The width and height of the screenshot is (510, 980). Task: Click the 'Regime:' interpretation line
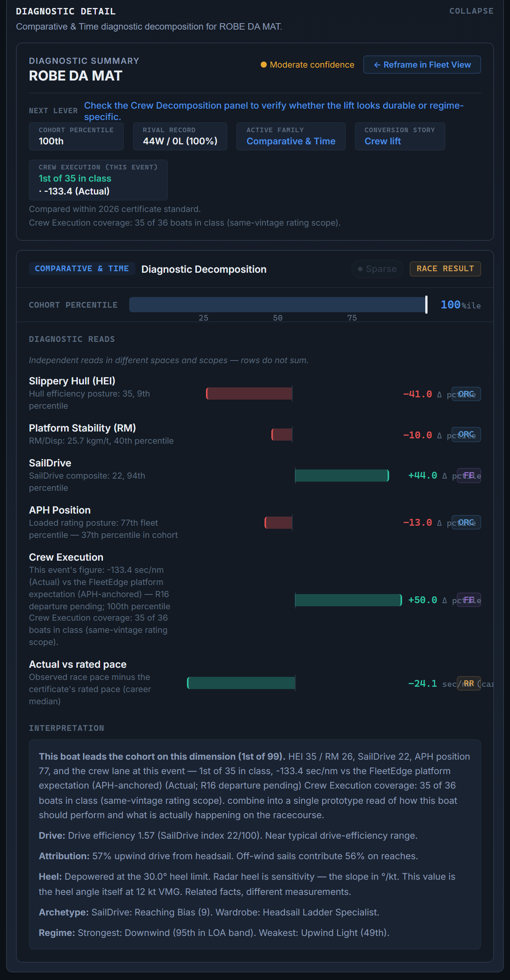point(214,933)
